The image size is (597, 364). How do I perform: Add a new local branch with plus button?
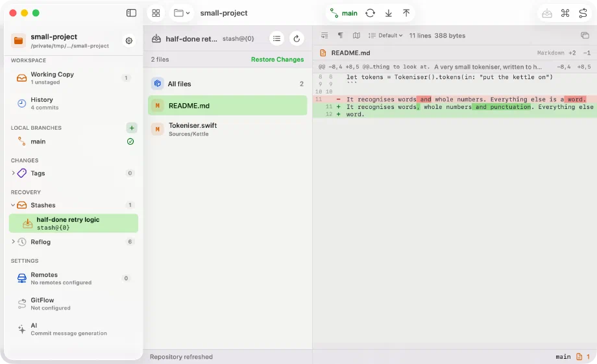(131, 128)
